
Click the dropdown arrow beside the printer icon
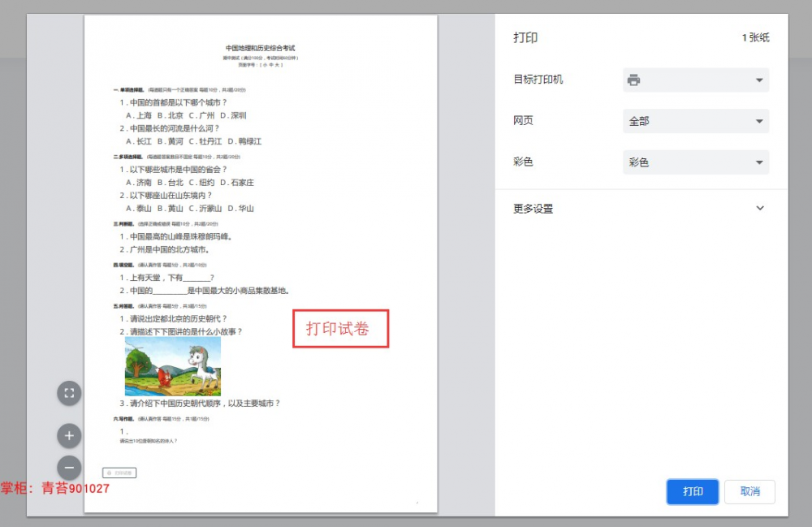760,80
